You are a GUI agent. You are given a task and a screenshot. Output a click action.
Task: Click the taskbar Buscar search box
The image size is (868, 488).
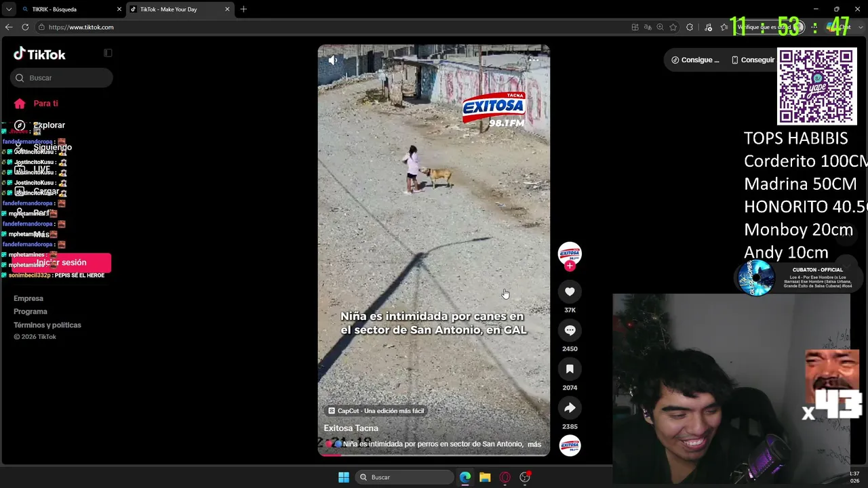(405, 477)
